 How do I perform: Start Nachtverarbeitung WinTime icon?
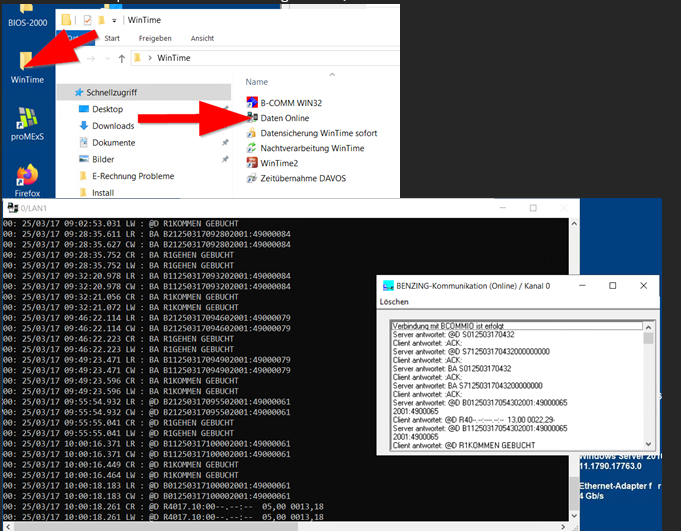(x=251, y=148)
